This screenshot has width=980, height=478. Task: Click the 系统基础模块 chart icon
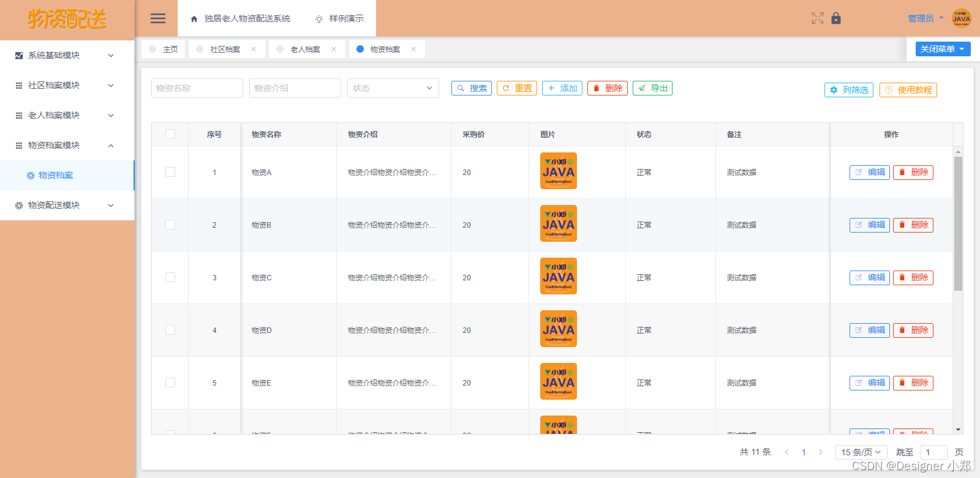point(19,56)
